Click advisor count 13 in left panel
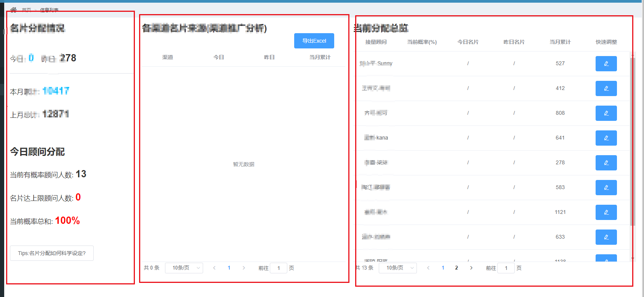 point(81,174)
